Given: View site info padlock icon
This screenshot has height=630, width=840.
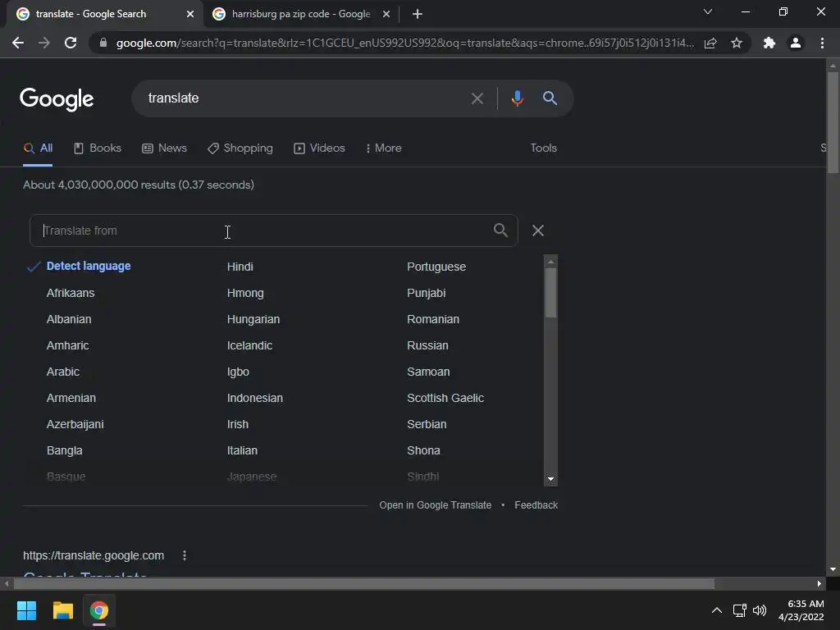Looking at the screenshot, I should click(x=103, y=43).
